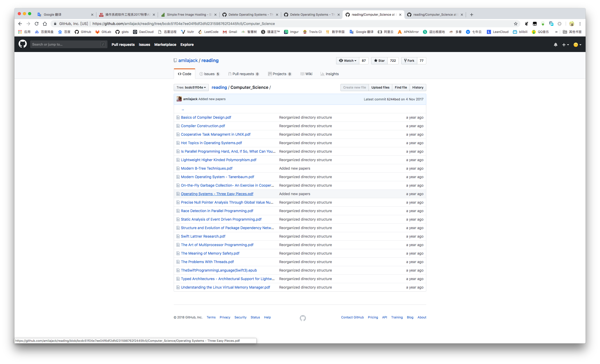Open the bilibili bookmark
Screen dimensions: 600x364
click(520, 32)
